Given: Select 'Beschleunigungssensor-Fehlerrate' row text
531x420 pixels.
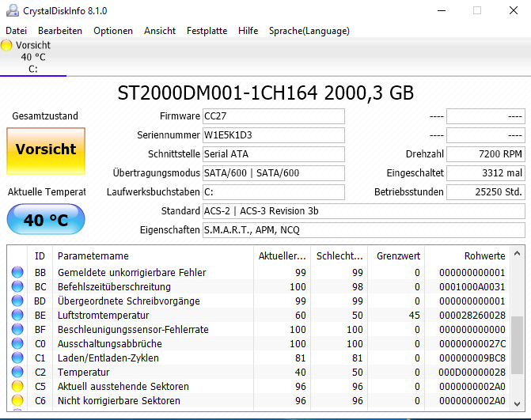Looking at the screenshot, I should pyautogui.click(x=133, y=329).
